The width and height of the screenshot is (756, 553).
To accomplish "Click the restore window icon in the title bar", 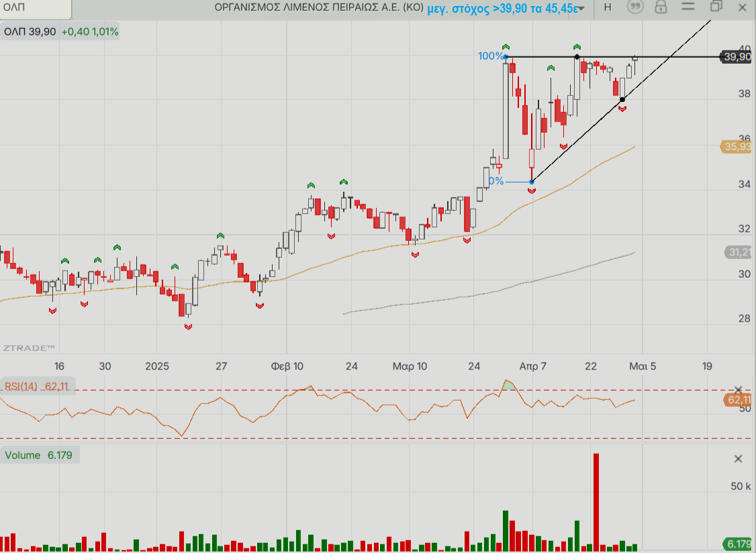I will click(x=716, y=7).
